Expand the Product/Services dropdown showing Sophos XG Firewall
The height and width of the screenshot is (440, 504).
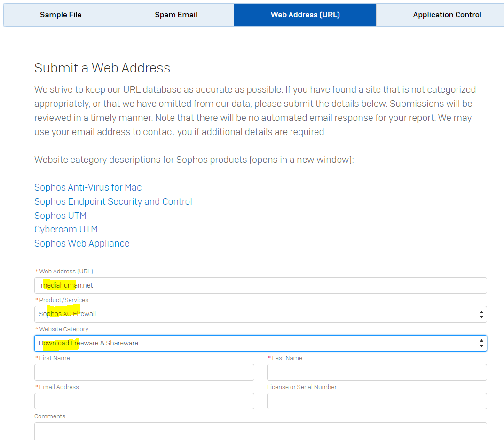pos(260,314)
